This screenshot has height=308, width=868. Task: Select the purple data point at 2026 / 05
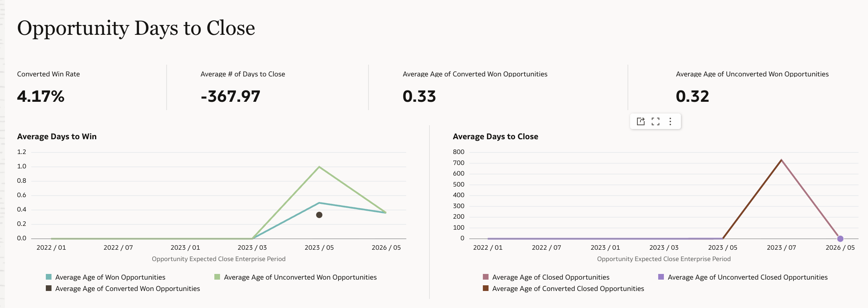coord(840,239)
